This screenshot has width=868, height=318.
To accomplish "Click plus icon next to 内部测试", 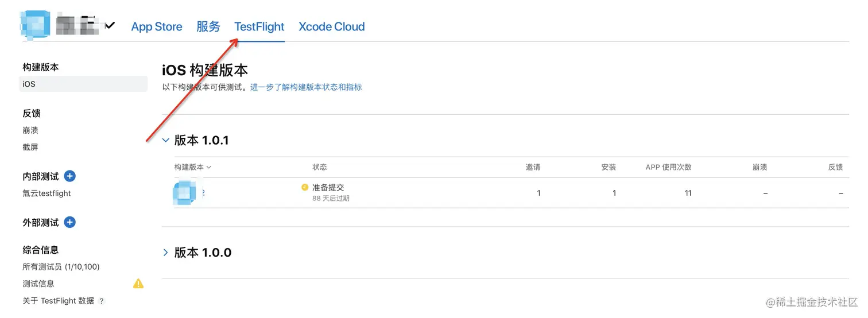I will pyautogui.click(x=70, y=176).
